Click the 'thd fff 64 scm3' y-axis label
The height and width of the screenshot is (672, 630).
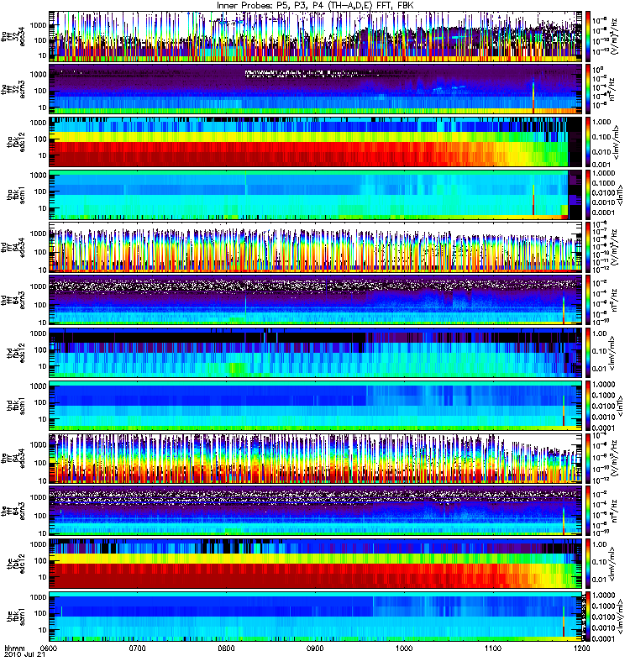click(13, 300)
